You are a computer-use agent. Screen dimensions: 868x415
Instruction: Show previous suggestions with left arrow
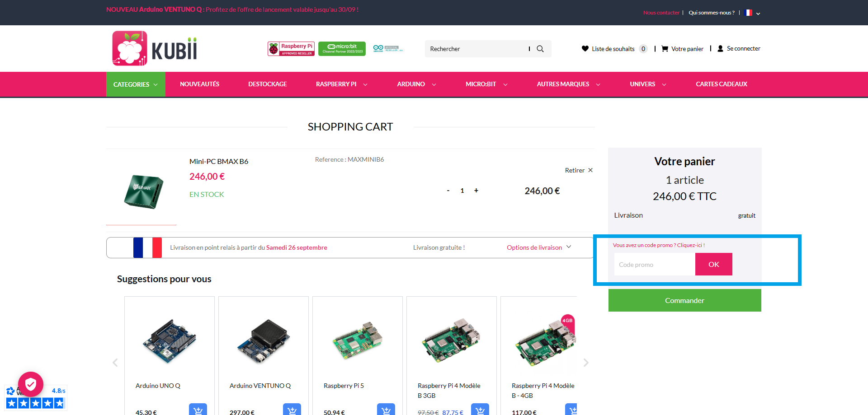pos(115,363)
